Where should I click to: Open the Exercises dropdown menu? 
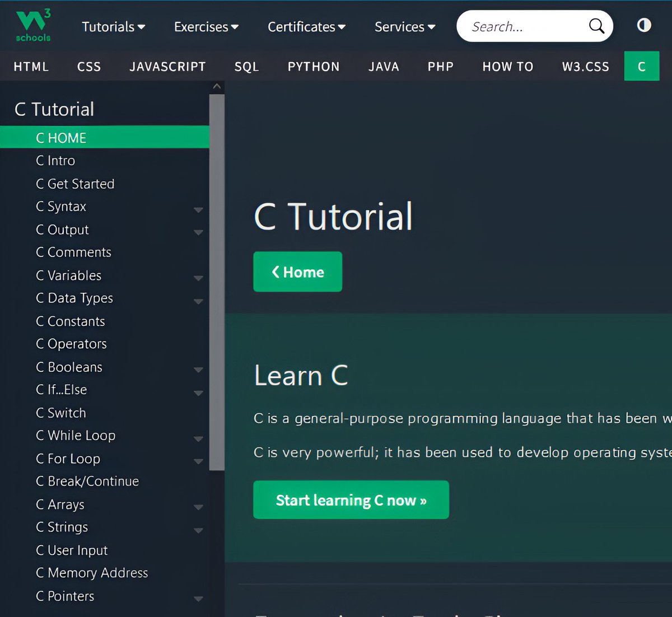click(207, 26)
